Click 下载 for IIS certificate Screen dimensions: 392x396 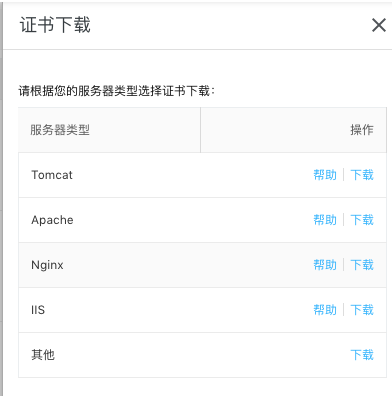[362, 310]
